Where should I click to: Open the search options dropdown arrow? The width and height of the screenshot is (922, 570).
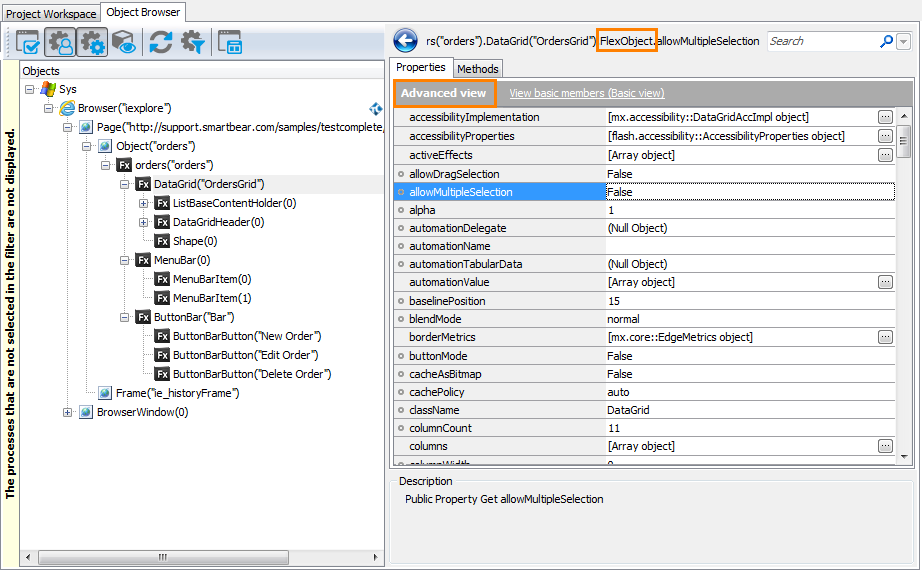tap(903, 41)
